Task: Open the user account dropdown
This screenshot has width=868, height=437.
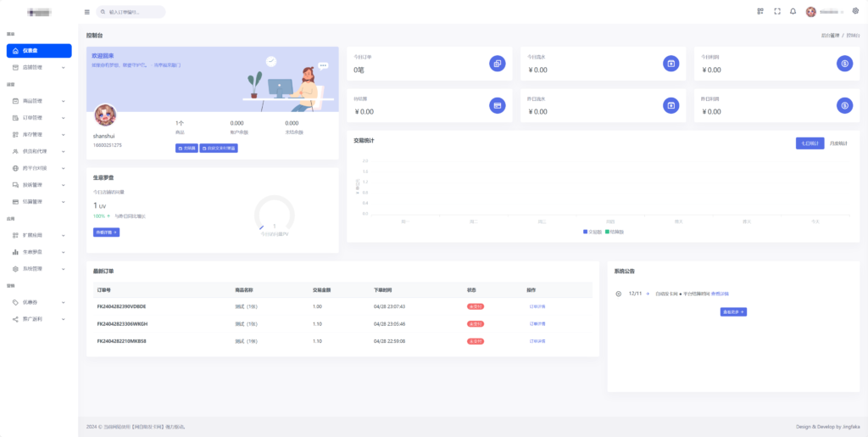Action: tap(825, 12)
